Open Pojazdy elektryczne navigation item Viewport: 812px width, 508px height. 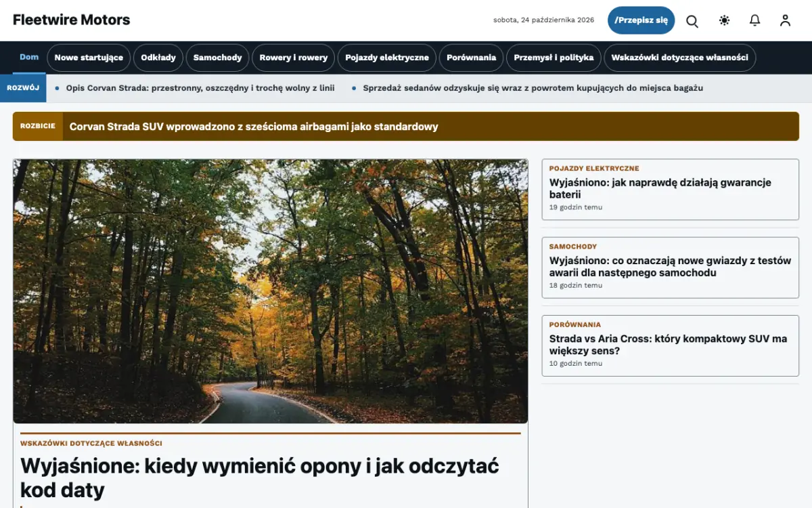(x=387, y=58)
